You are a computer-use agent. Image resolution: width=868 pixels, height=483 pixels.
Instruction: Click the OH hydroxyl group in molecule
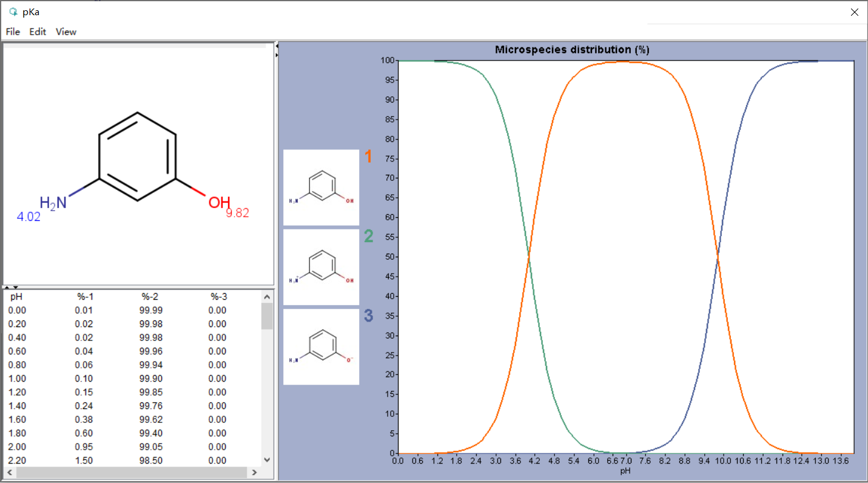(x=219, y=202)
